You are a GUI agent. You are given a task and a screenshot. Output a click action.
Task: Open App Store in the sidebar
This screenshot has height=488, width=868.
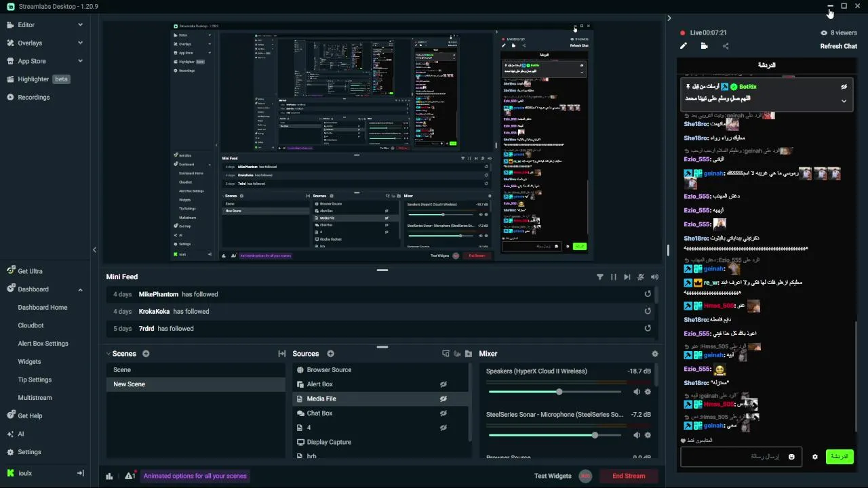(x=32, y=61)
